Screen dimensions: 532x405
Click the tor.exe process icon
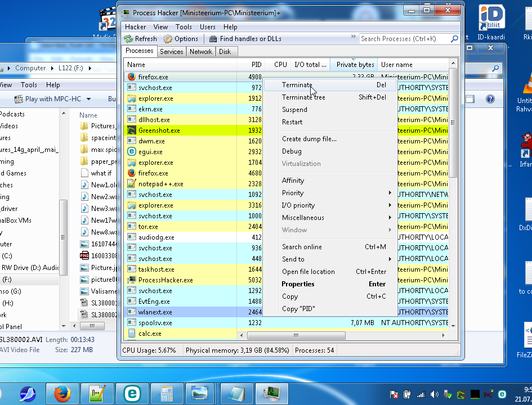(131, 227)
